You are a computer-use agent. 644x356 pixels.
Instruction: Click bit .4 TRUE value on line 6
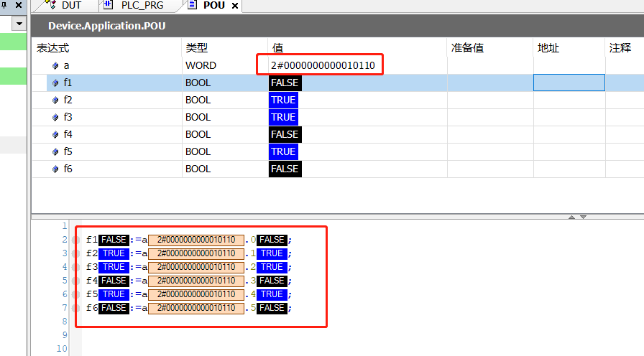coord(272,294)
